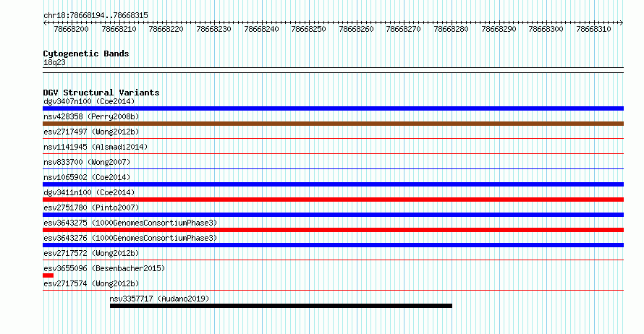
Task: Click the DGV Structural Variants track title
Action: (101, 93)
